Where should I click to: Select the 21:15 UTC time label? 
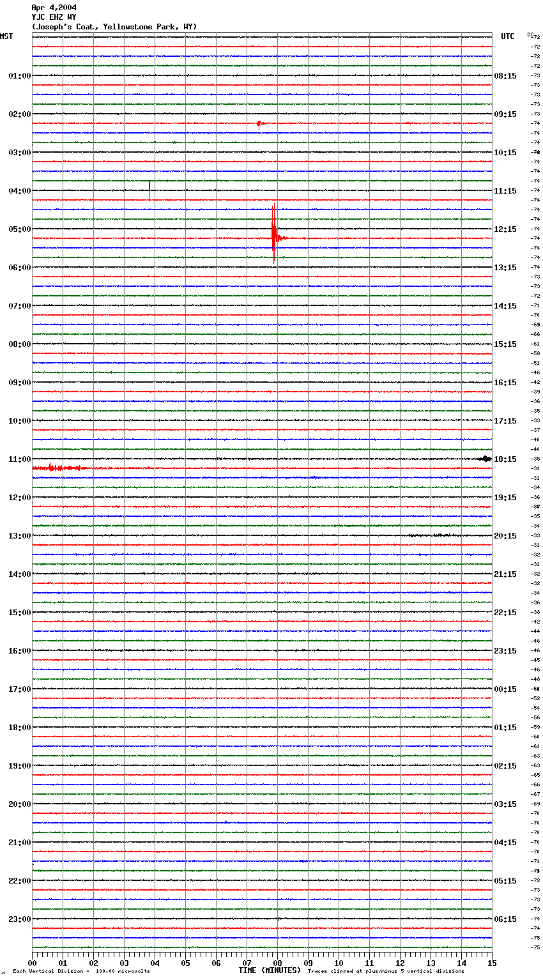tap(505, 574)
